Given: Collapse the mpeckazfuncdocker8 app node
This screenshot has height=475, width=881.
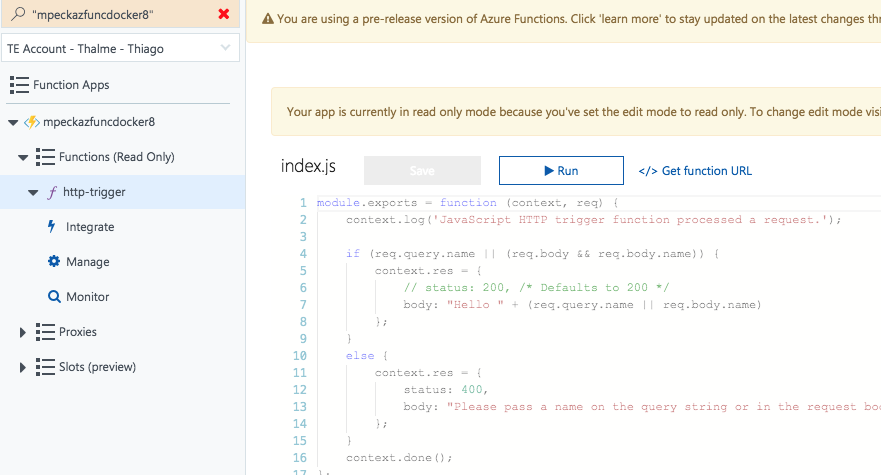Looking at the screenshot, I should click(x=13, y=122).
